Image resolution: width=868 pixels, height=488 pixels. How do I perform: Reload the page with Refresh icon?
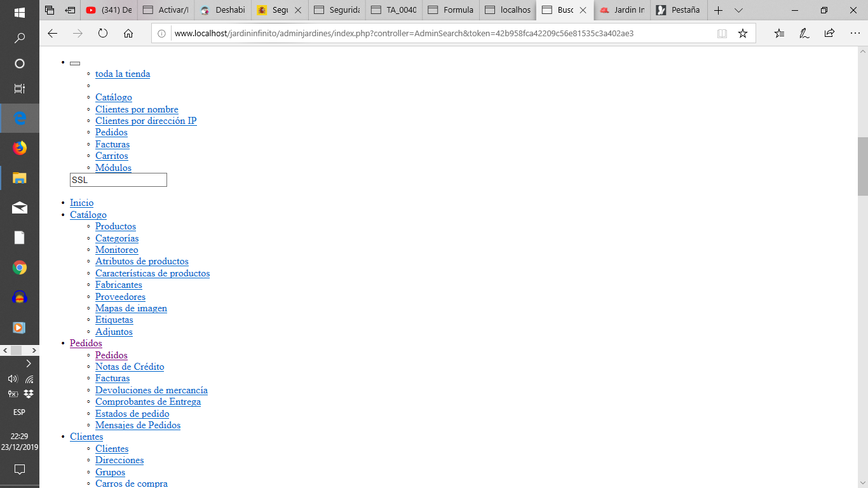click(x=103, y=34)
